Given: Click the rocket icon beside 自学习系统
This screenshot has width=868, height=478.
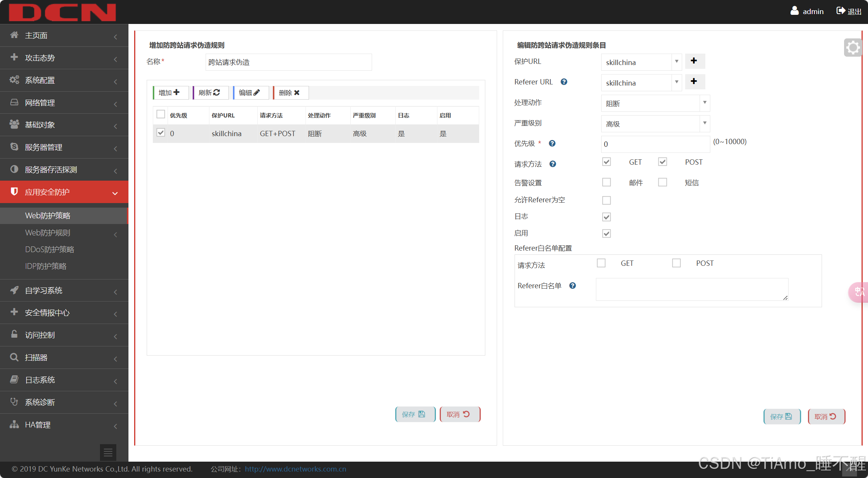Looking at the screenshot, I should pos(14,290).
